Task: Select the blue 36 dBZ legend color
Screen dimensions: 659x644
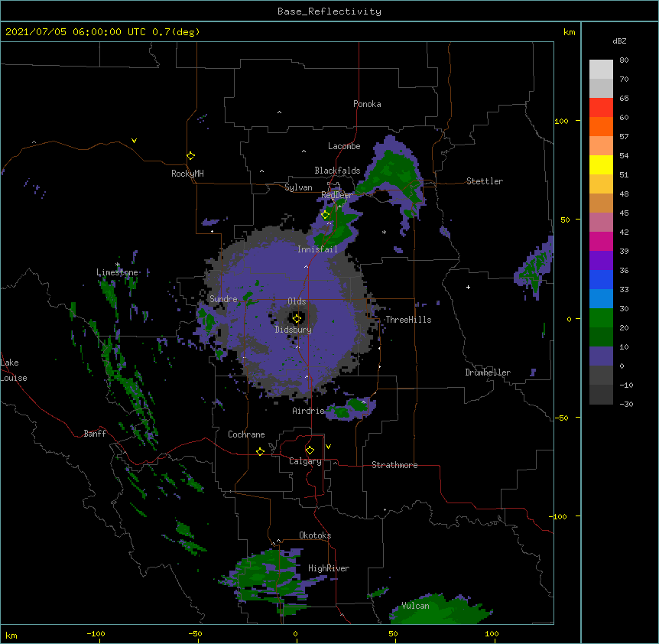Action: click(601, 279)
